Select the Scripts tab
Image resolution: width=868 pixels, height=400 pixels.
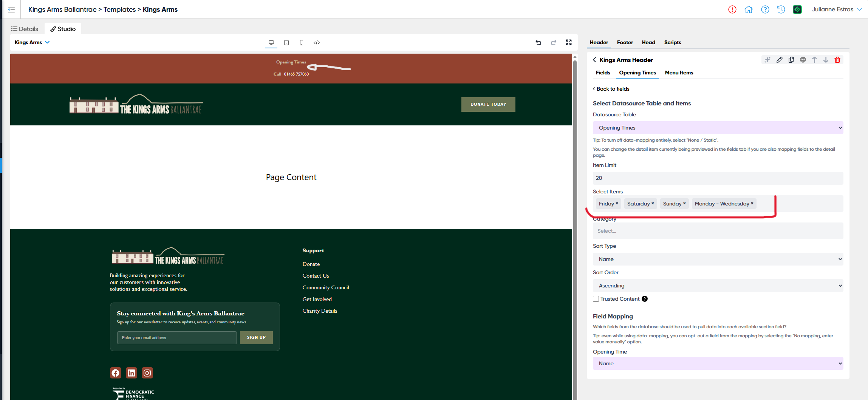(673, 42)
